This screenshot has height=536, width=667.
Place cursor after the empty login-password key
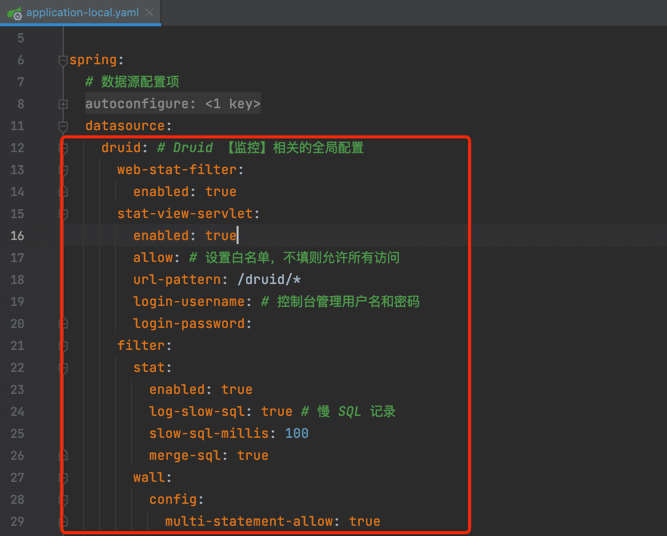coord(252,324)
